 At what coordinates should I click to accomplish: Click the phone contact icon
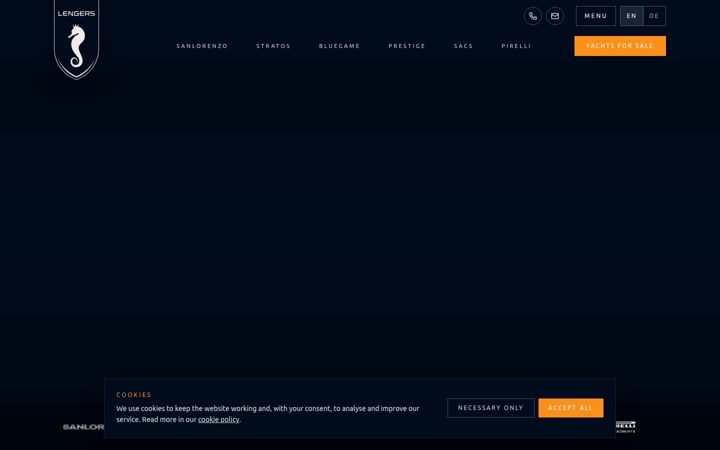pyautogui.click(x=533, y=16)
